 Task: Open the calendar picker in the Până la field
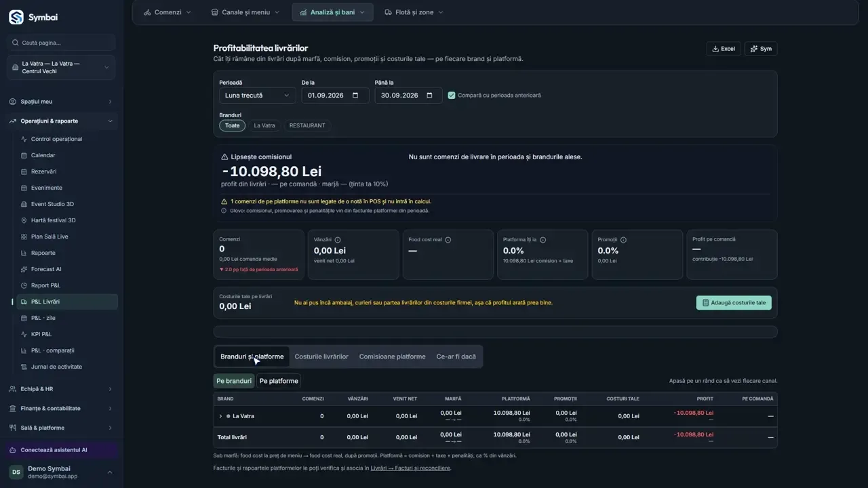pyautogui.click(x=429, y=96)
